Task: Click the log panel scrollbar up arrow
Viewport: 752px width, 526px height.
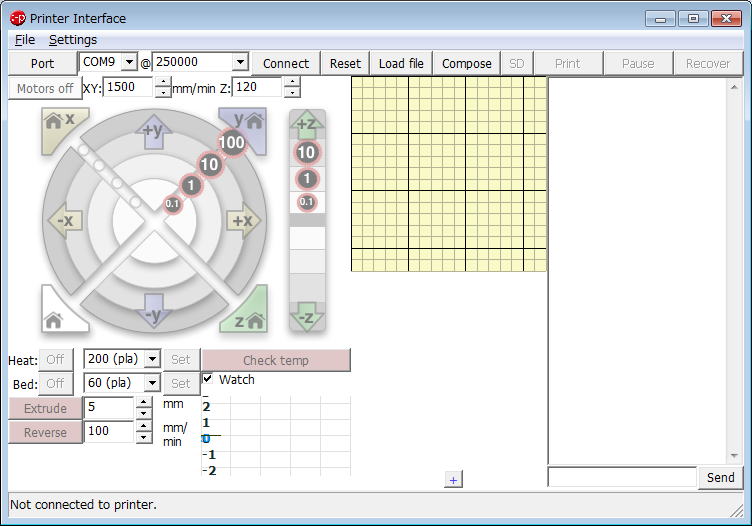Action: coord(734,87)
